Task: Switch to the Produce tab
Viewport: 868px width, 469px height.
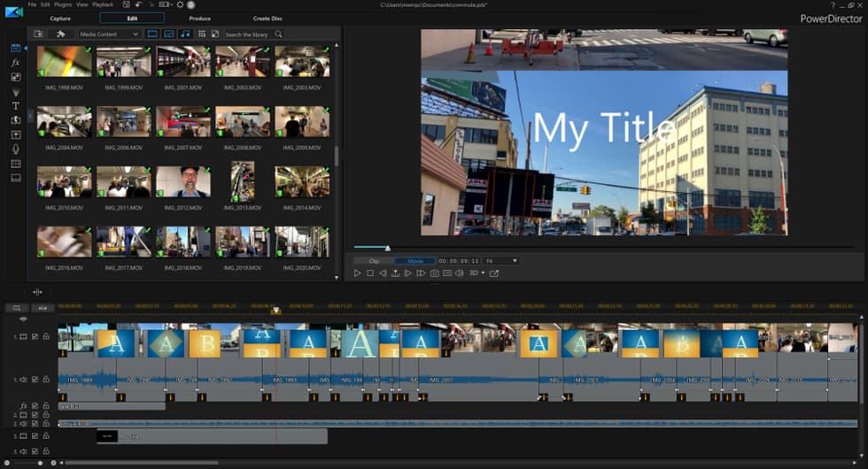Action: click(199, 18)
